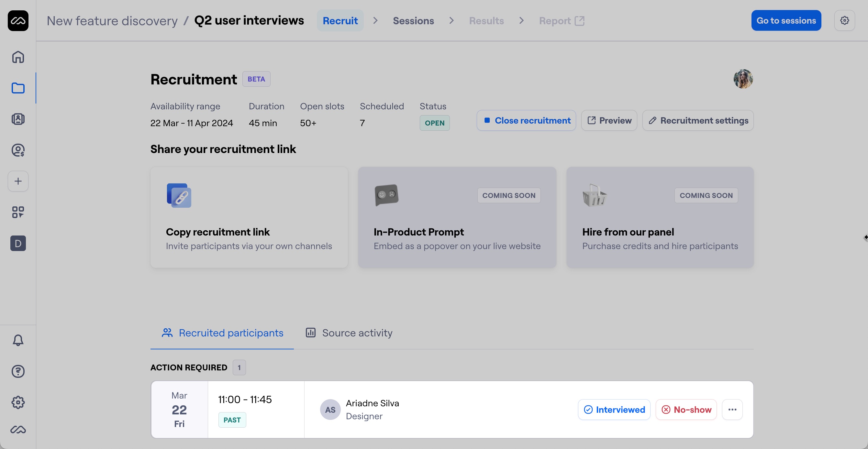This screenshot has height=449, width=868.
Task: Expand the Action Required section
Action: [189, 367]
